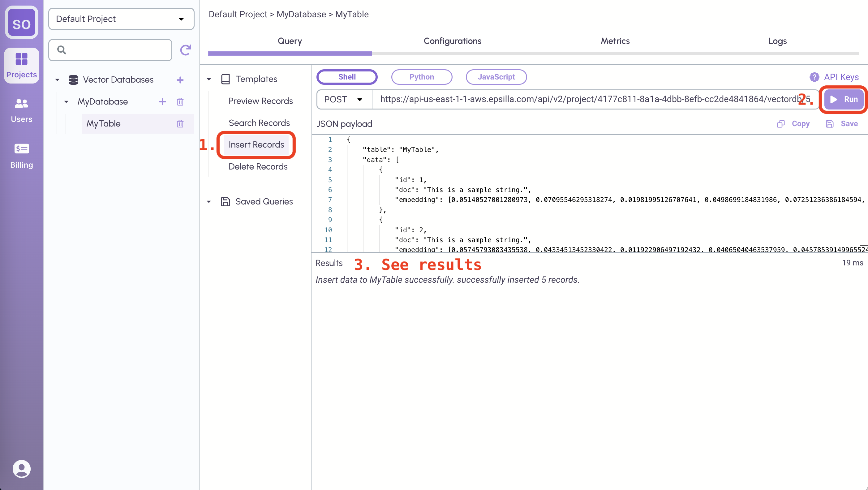Image resolution: width=868 pixels, height=490 pixels.
Task: Open the Metrics tab
Action: (x=615, y=41)
